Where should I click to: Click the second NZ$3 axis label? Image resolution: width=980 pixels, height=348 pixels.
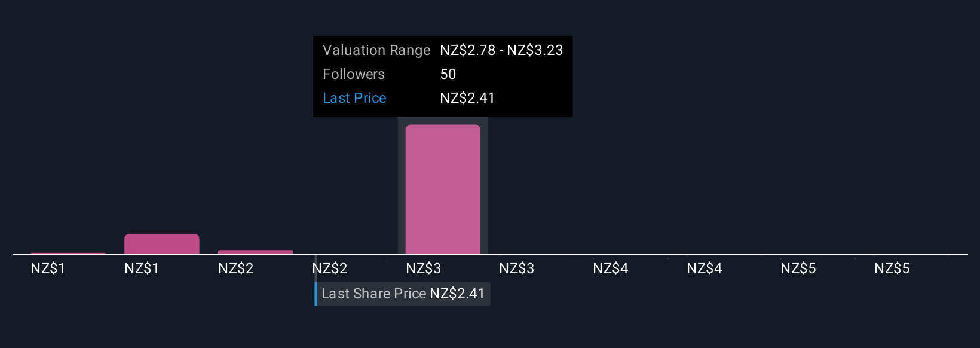[517, 268]
